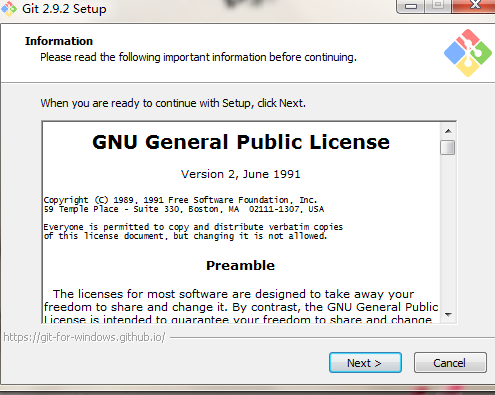Click the Version 2, June 1991 line
Viewport: 495px width, 395px height.
(x=240, y=174)
